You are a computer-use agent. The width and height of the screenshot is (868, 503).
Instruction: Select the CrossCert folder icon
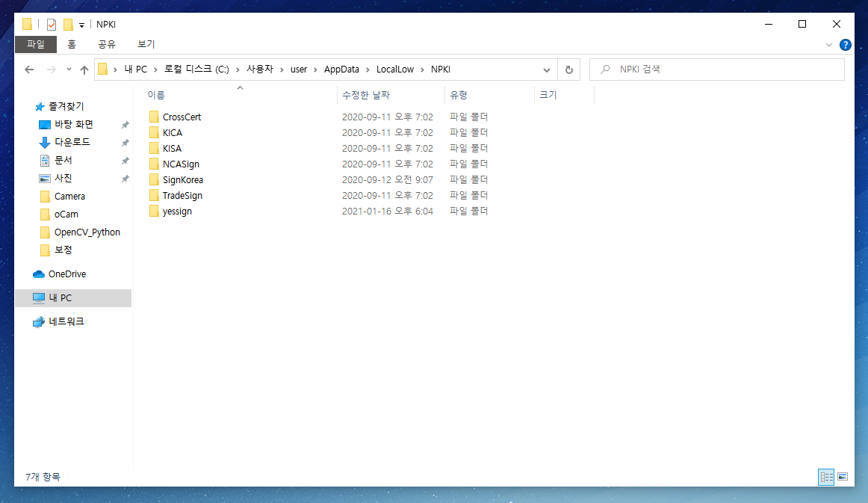pos(154,117)
